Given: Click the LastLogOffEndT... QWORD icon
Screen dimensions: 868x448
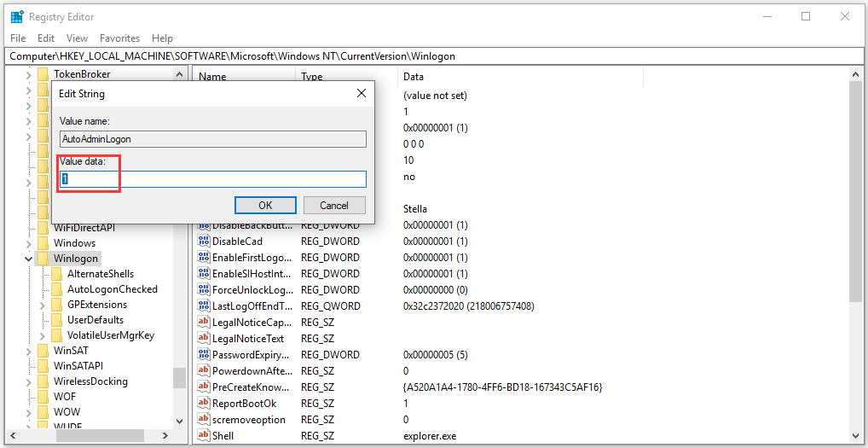Looking at the screenshot, I should (x=204, y=306).
